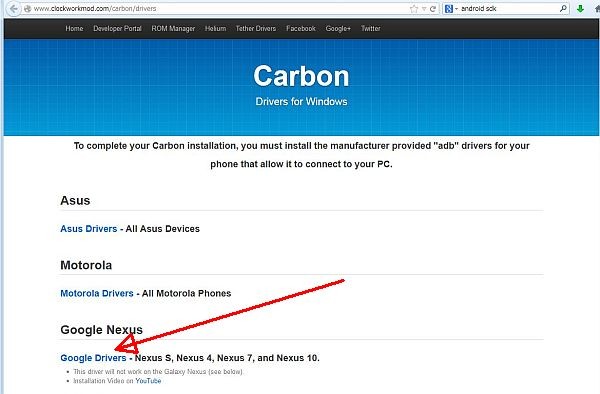600x394 pixels.
Task: Open the Developer Portal nav item
Action: (x=117, y=28)
